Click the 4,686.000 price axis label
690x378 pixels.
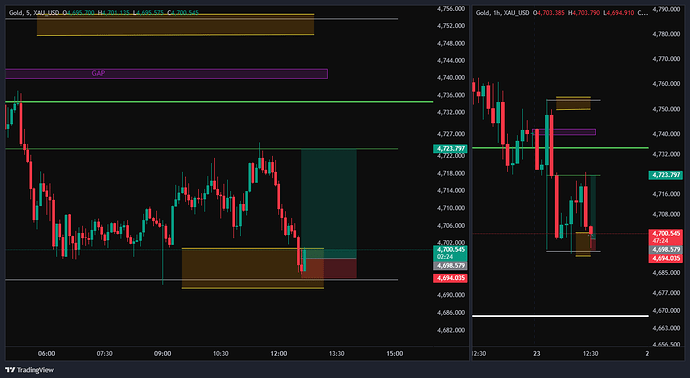coord(451,313)
